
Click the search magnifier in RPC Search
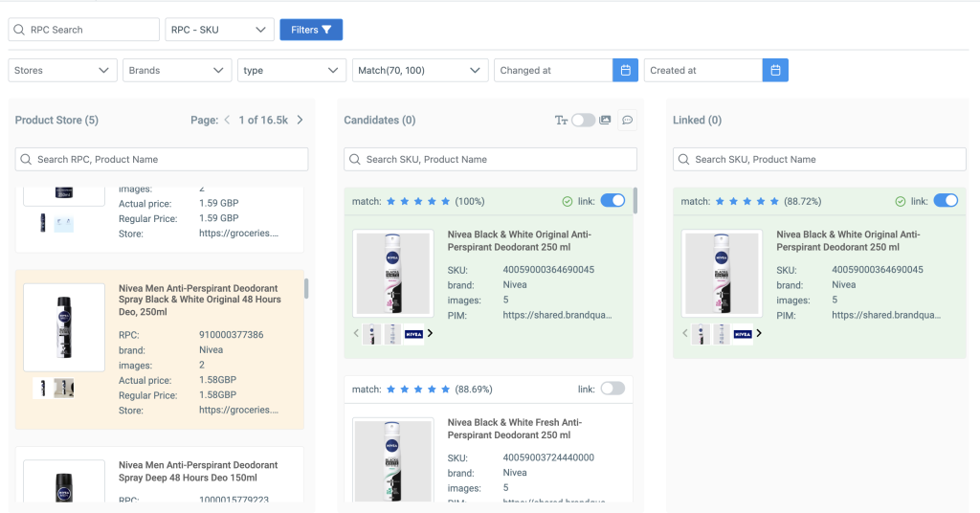pyautogui.click(x=19, y=30)
